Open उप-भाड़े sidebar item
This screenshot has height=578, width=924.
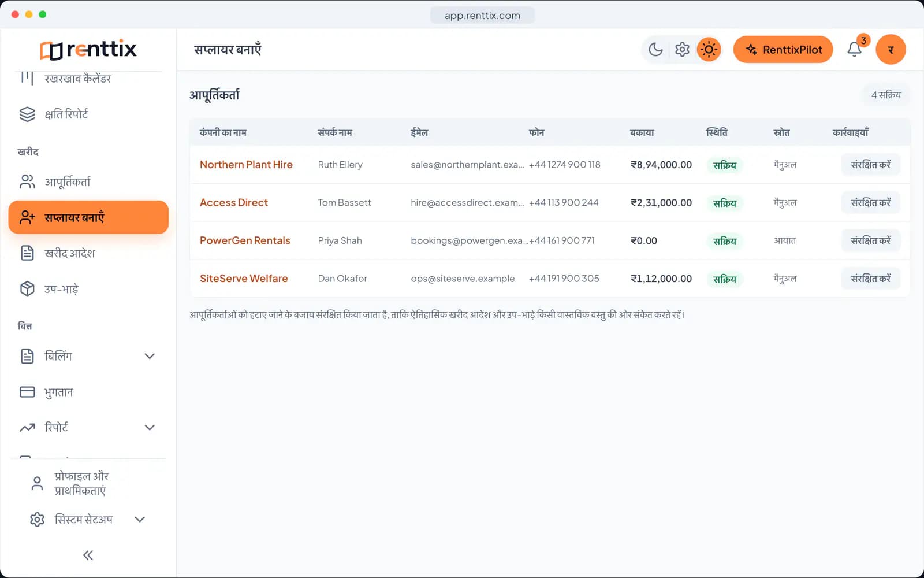tap(88, 289)
